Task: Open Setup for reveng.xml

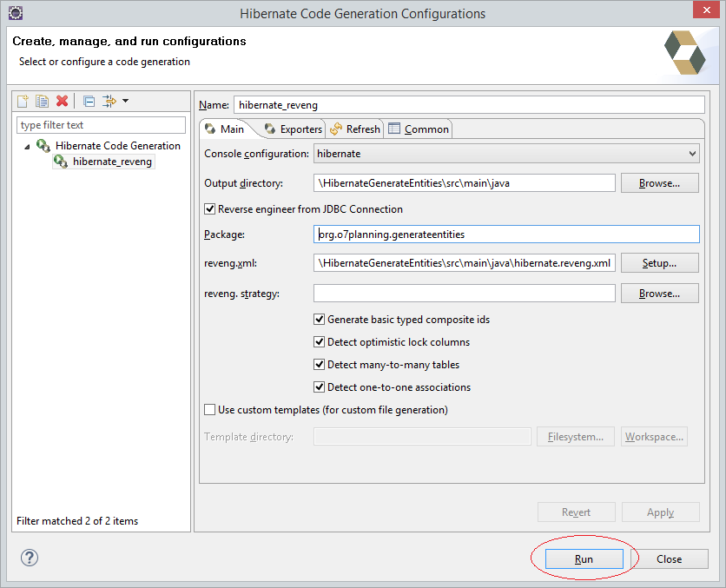Action: point(659,263)
